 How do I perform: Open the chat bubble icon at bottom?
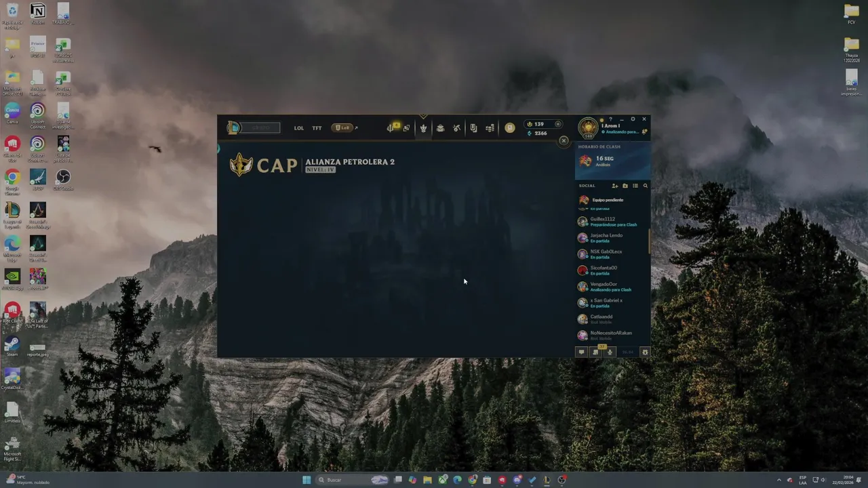click(581, 352)
